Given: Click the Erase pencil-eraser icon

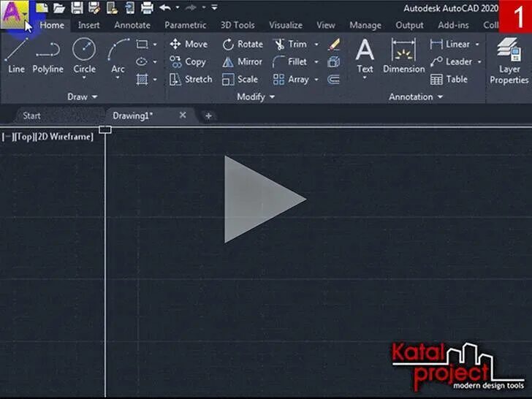Looking at the screenshot, I should point(334,44).
